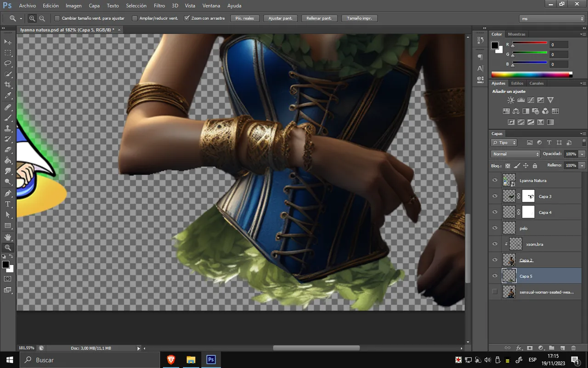Switch to the Estilos tab
This screenshot has width=588, height=368.
(x=517, y=83)
